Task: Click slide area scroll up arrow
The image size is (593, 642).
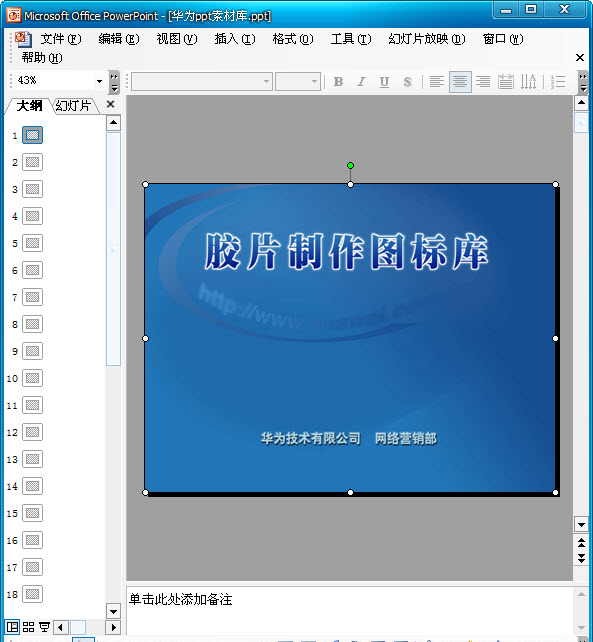Action: point(581,102)
